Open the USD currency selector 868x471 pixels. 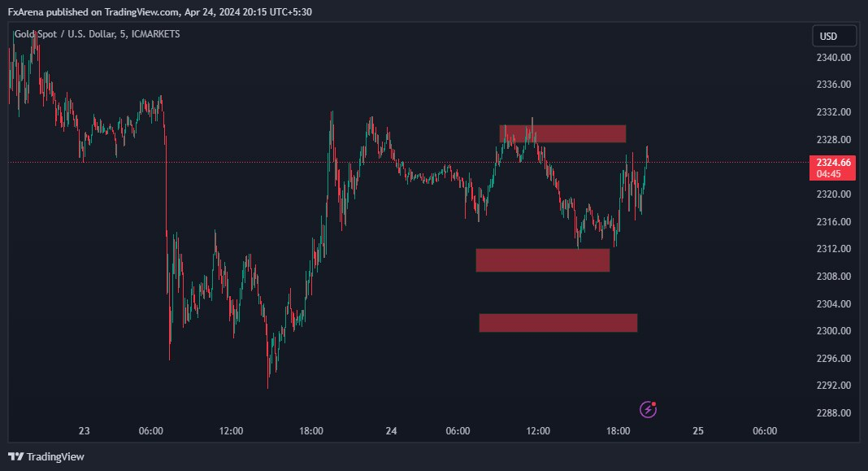tap(834, 36)
